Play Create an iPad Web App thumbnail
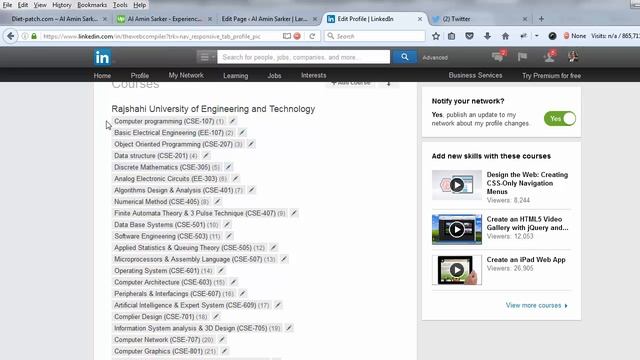640x360 pixels. click(457, 270)
